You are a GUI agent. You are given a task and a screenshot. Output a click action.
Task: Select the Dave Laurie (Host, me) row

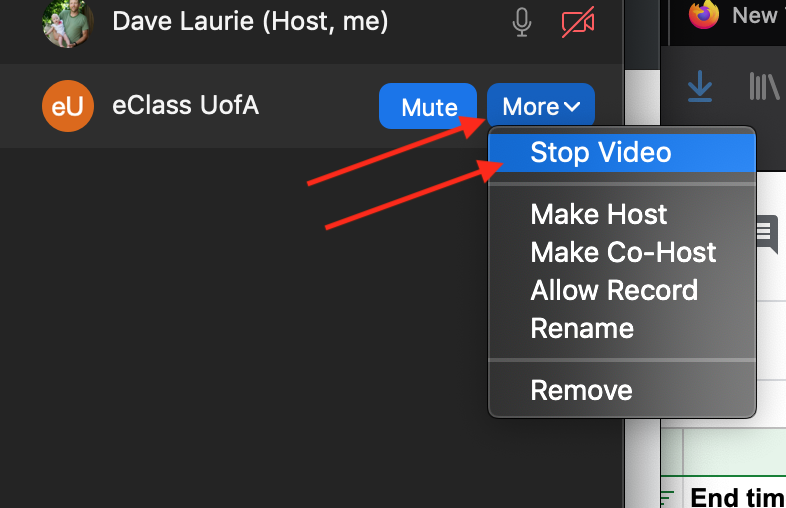point(311,22)
